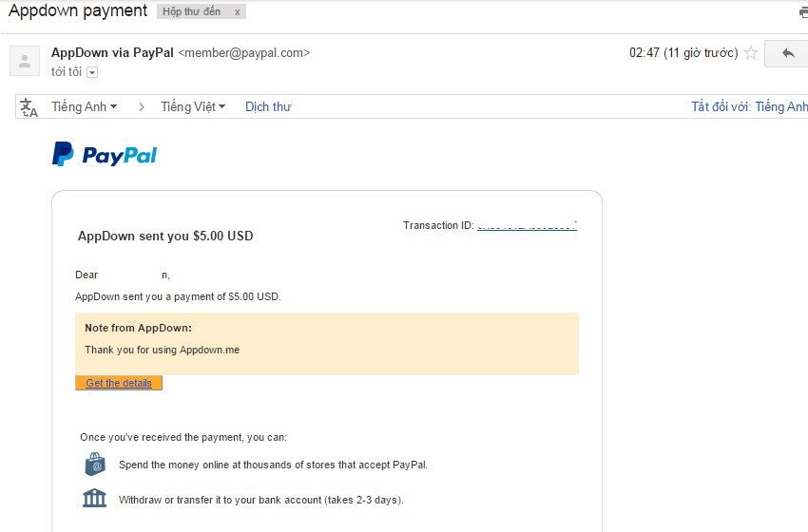Star this email message
Viewport: 808px width, 532px height.
point(751,53)
